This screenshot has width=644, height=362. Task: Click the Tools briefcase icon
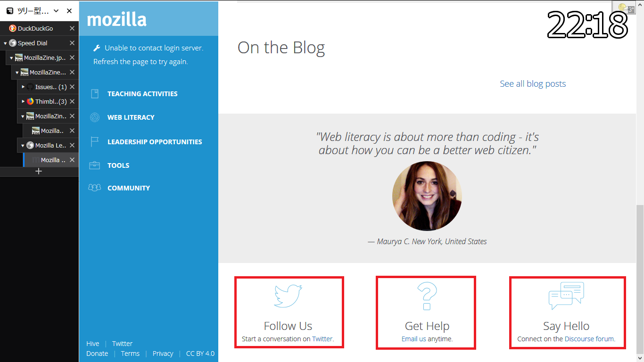point(95,165)
